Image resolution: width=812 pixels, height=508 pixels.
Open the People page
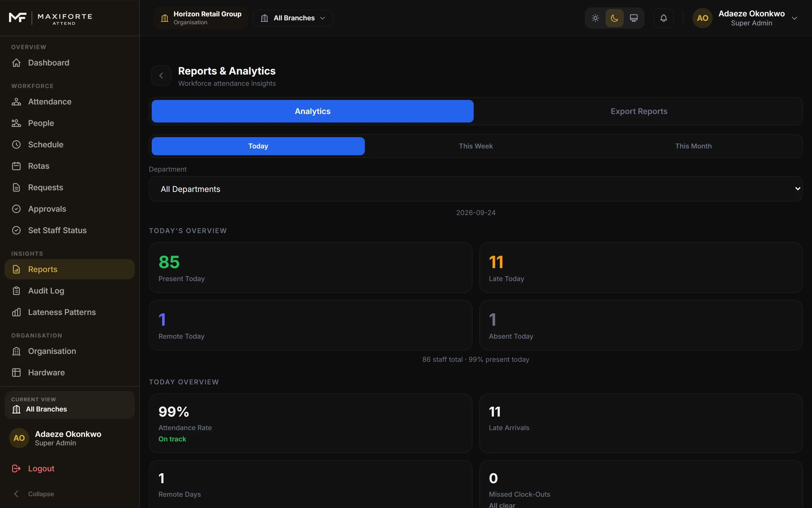[x=69, y=123]
